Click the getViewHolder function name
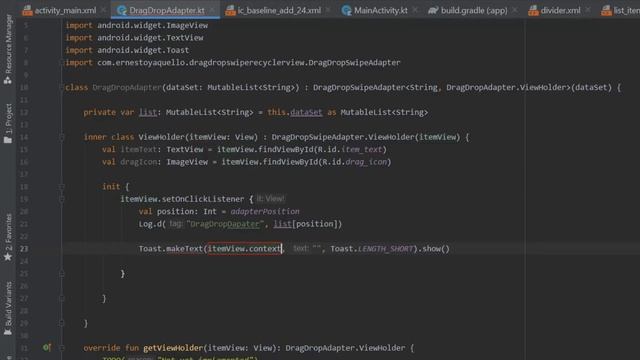Image resolution: width=640 pixels, height=360 pixels. (x=173, y=348)
